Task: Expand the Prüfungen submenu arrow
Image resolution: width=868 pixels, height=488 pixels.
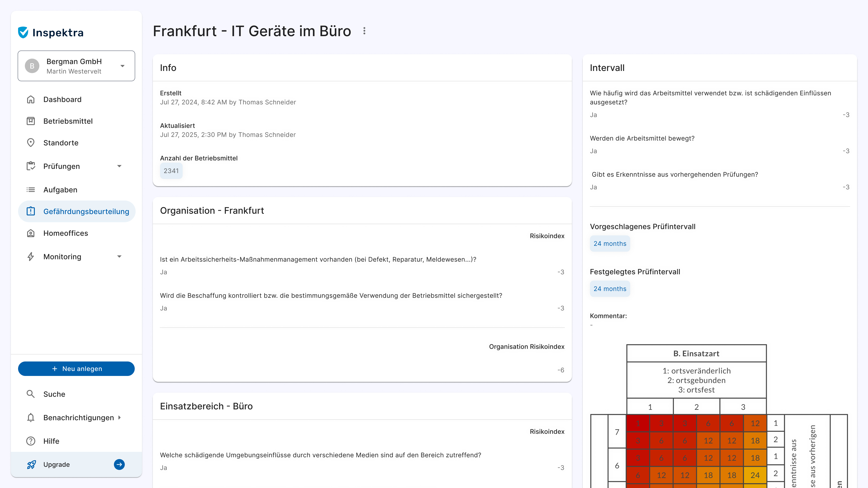Action: tap(119, 166)
